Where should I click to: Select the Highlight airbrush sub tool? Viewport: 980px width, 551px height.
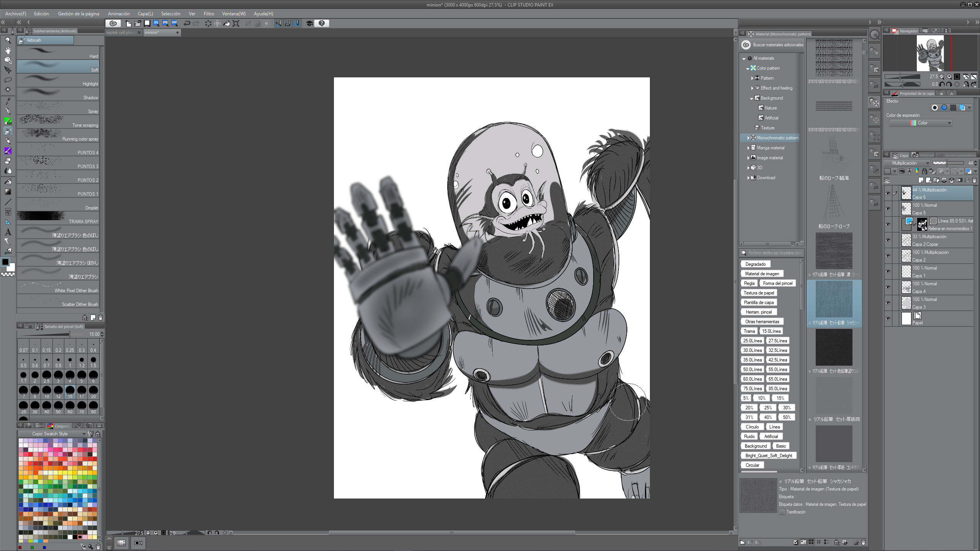click(58, 81)
